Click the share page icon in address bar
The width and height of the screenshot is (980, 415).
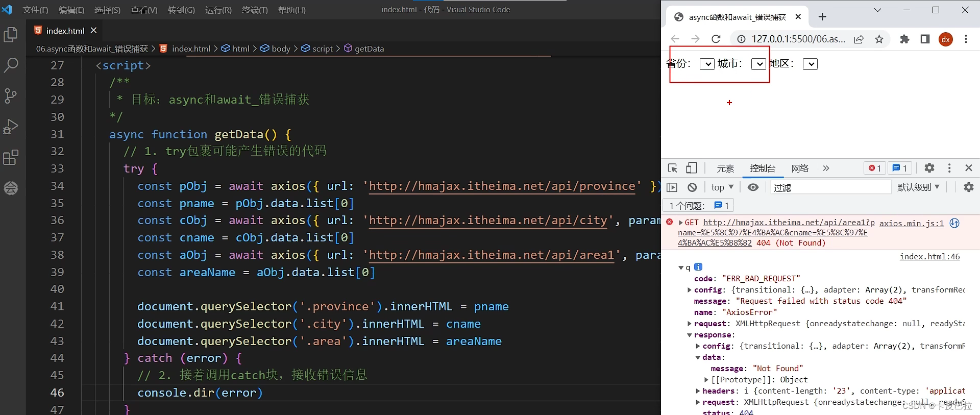coord(859,39)
